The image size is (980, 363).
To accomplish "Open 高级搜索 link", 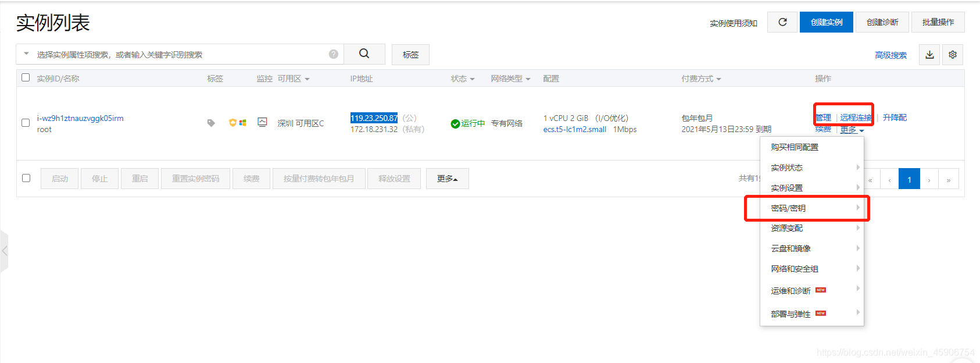I will pos(891,55).
